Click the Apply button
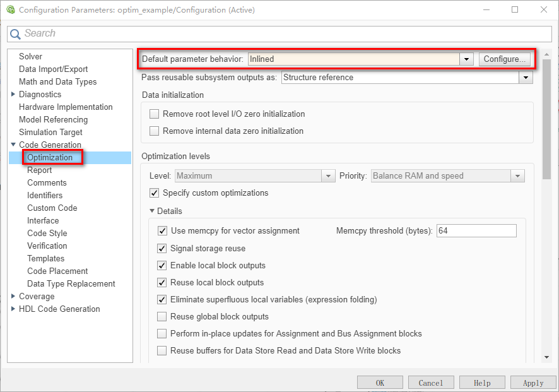 point(533,383)
